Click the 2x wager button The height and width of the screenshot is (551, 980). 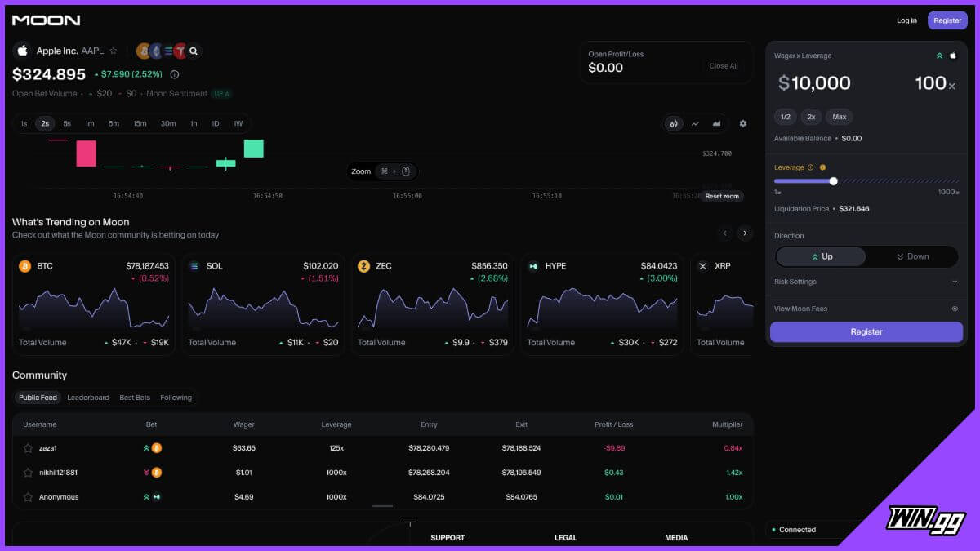811,117
